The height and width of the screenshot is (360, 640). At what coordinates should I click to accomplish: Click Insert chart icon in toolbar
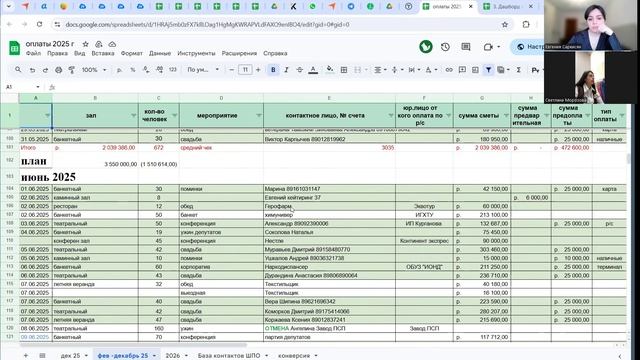[475, 70]
